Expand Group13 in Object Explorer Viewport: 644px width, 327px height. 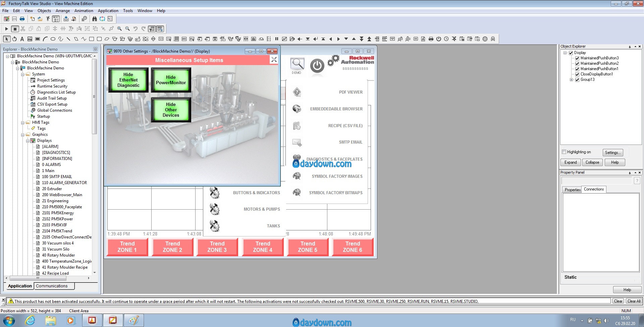coord(572,80)
